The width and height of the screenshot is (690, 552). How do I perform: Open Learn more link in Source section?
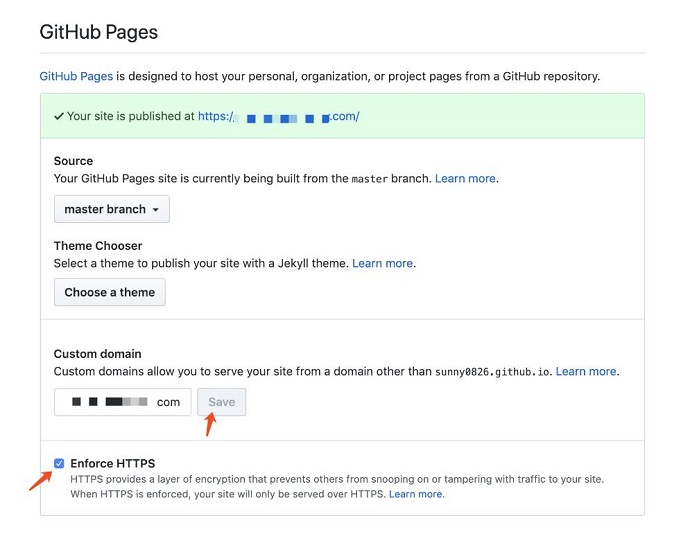tap(465, 178)
